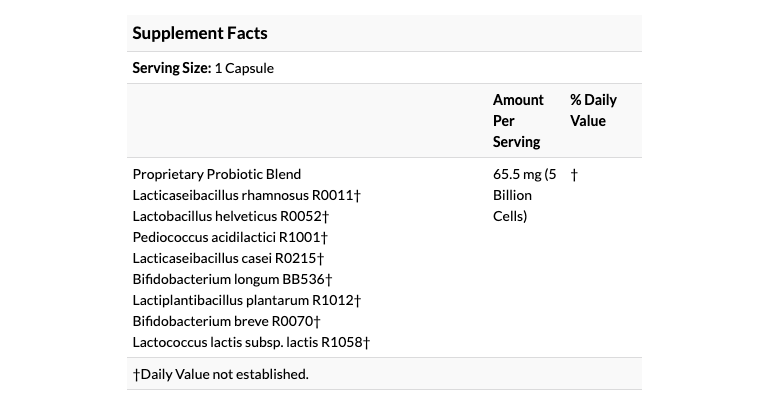Screen dimensions: 780x403
Task: Select the Proprietary Probiotic Blend row title
Action: tap(216, 174)
